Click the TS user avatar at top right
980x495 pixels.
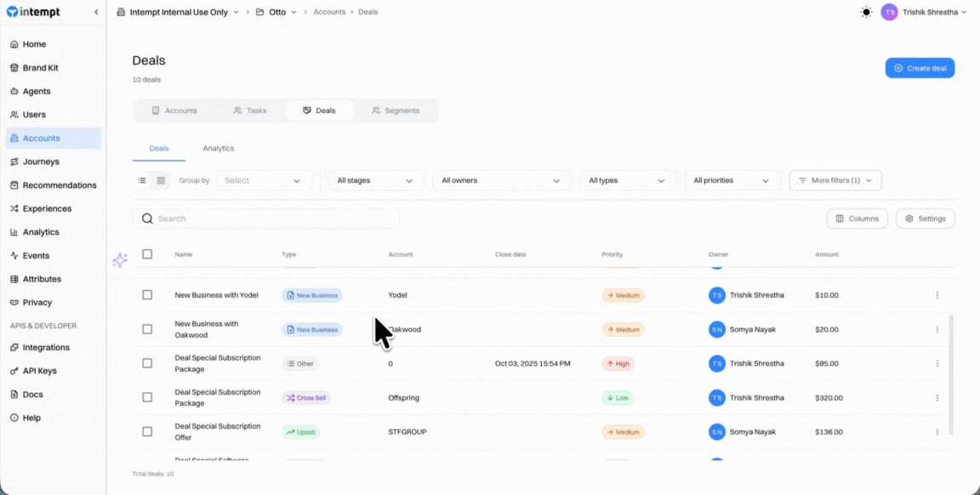(x=889, y=12)
